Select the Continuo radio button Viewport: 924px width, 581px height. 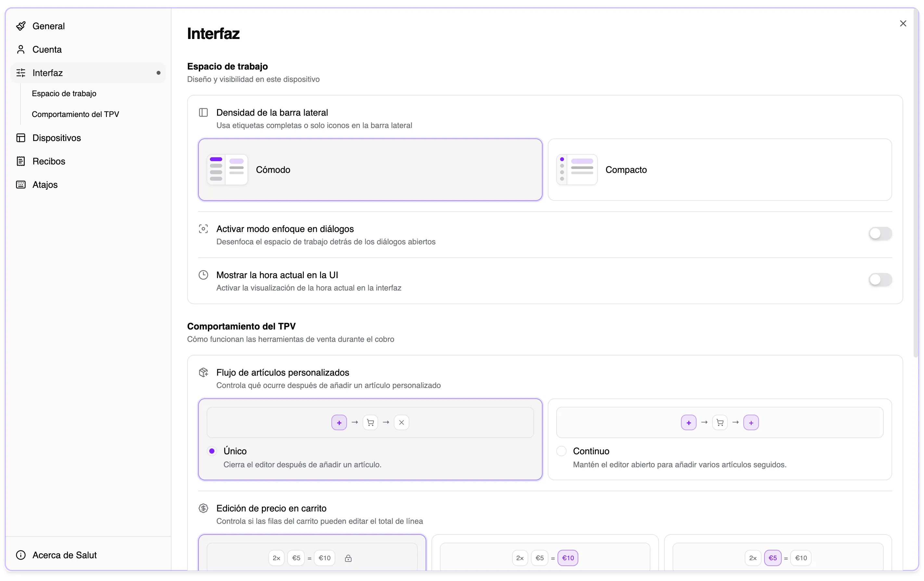pos(561,451)
